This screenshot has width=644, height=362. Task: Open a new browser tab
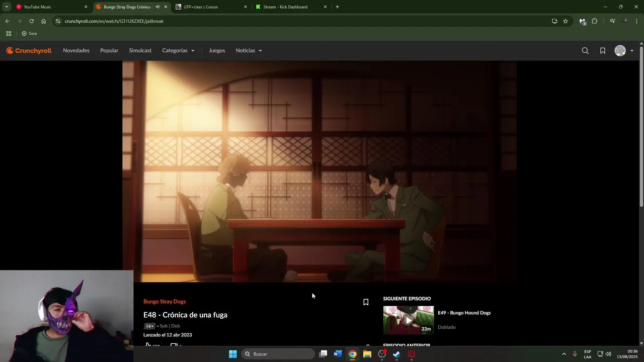coord(337,7)
